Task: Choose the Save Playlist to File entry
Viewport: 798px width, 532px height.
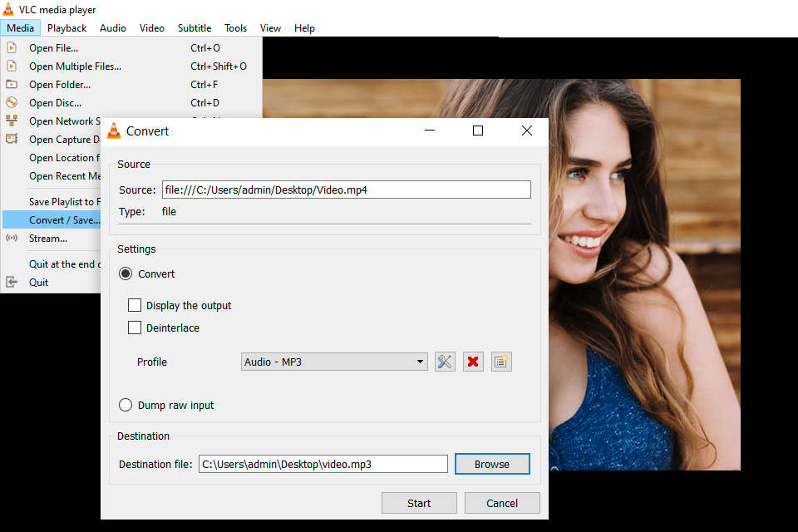Action: click(x=52, y=202)
